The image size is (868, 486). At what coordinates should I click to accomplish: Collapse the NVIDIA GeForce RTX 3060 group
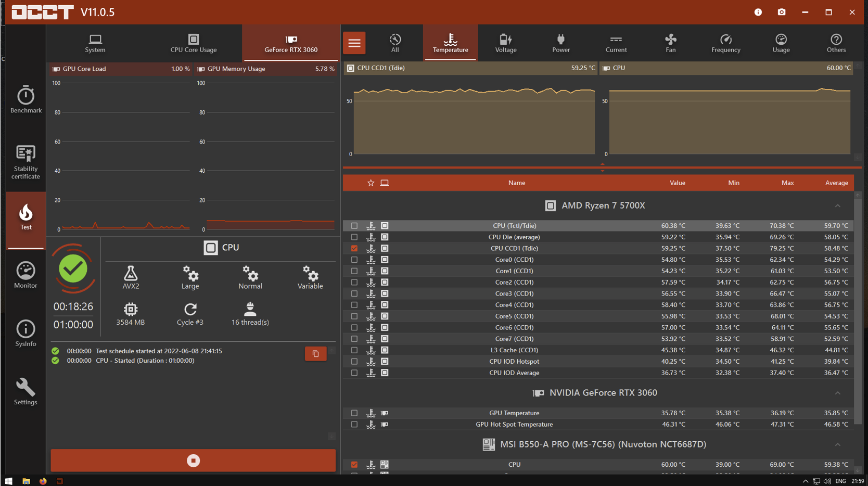pyautogui.click(x=837, y=393)
